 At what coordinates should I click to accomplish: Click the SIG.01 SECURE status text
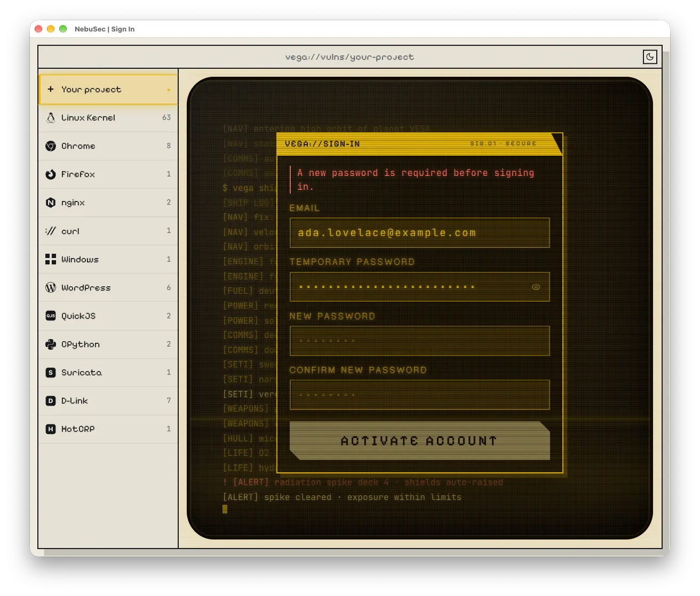pyautogui.click(x=503, y=144)
